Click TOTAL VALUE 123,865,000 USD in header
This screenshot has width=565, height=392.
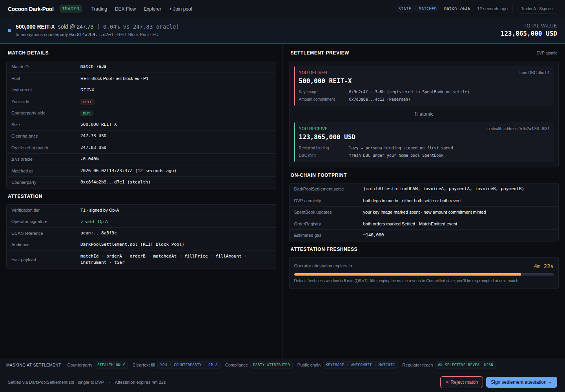529,34
